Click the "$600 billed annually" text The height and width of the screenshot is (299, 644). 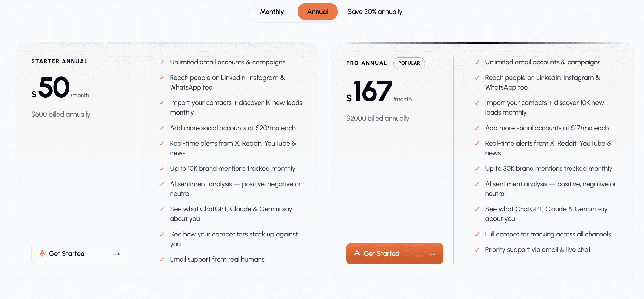pyautogui.click(x=61, y=114)
